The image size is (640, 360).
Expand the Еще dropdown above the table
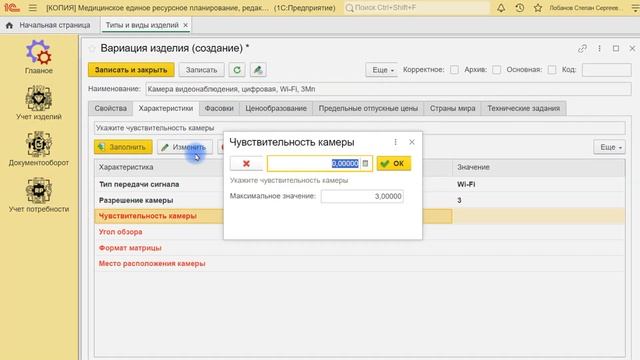tap(609, 147)
